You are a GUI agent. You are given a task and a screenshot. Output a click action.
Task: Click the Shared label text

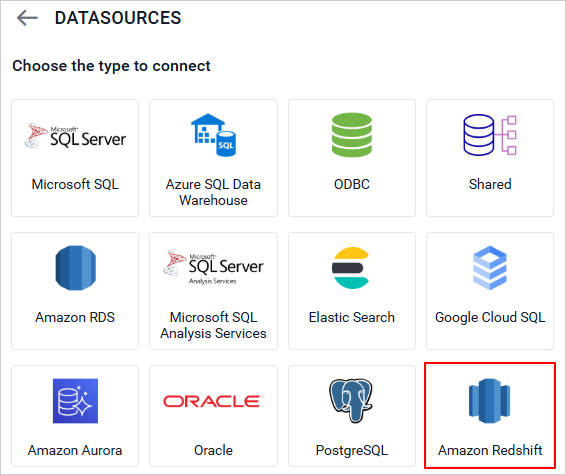(490, 184)
